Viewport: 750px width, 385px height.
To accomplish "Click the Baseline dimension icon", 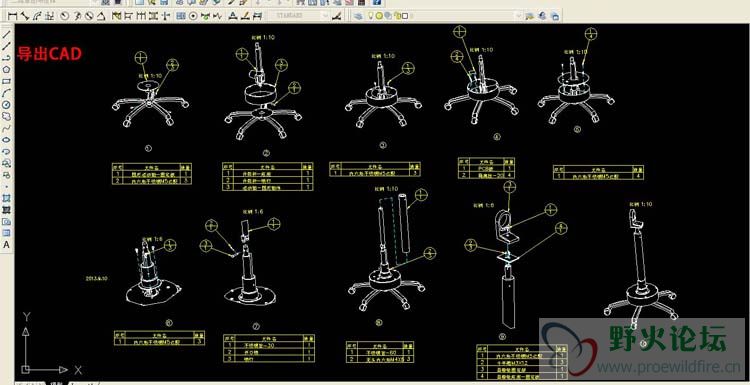I will pos(128,16).
